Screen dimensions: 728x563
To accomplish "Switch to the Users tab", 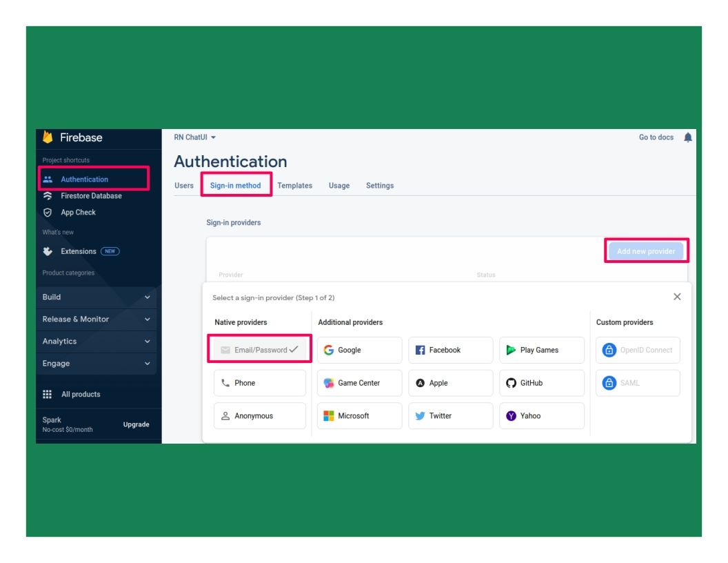I will point(184,186).
